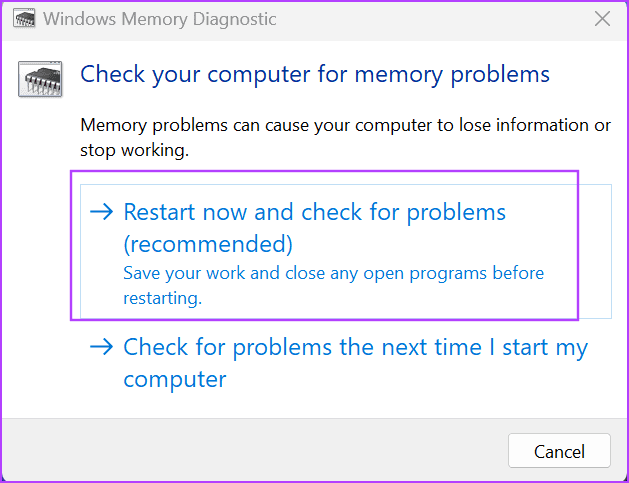Viewport: 629px width, 483px height.
Task: Click the empty footer area left of Cancel
Action: tap(250, 450)
